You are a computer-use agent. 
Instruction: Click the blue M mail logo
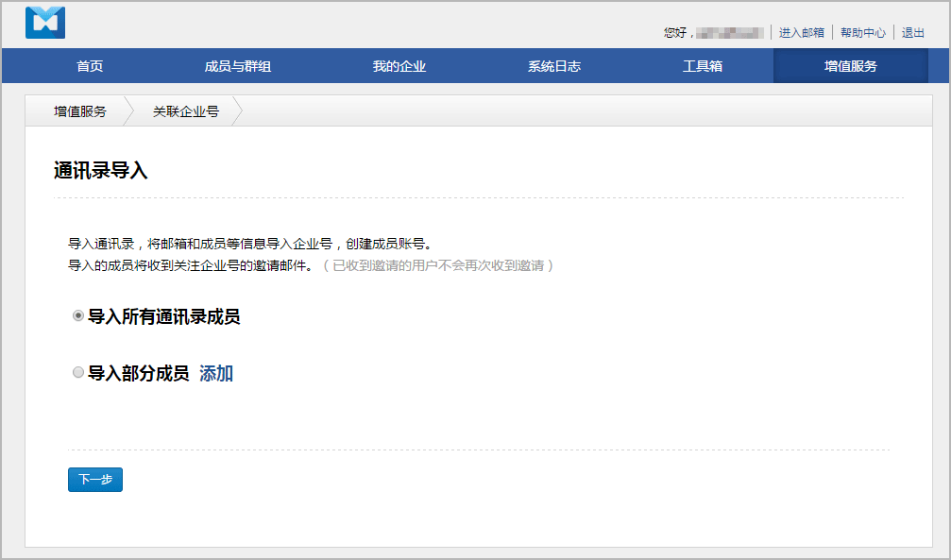click(45, 23)
